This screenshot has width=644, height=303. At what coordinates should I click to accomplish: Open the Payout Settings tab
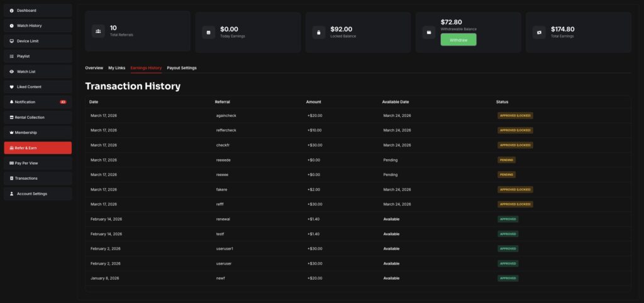(182, 68)
